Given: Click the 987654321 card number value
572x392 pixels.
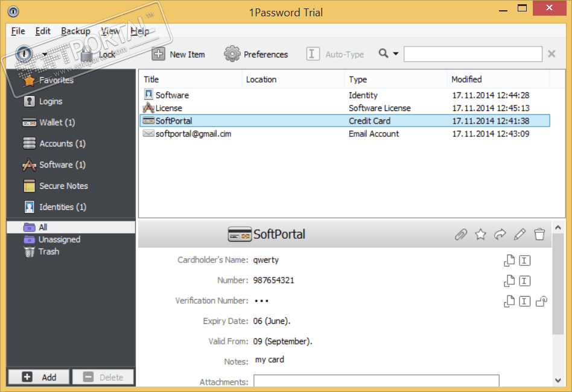Looking at the screenshot, I should pos(273,280).
